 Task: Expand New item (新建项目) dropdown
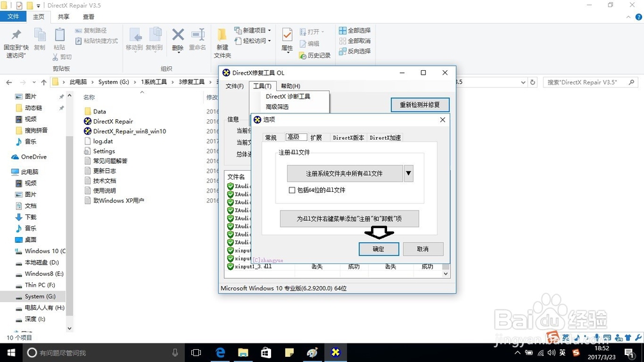tap(269, 30)
